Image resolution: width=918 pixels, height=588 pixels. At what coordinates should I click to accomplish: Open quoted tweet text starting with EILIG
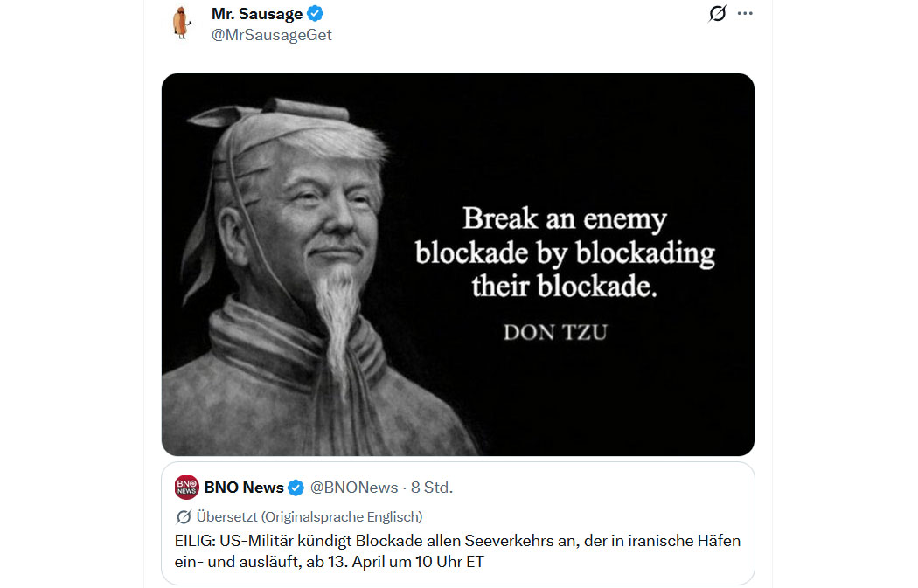(457, 551)
